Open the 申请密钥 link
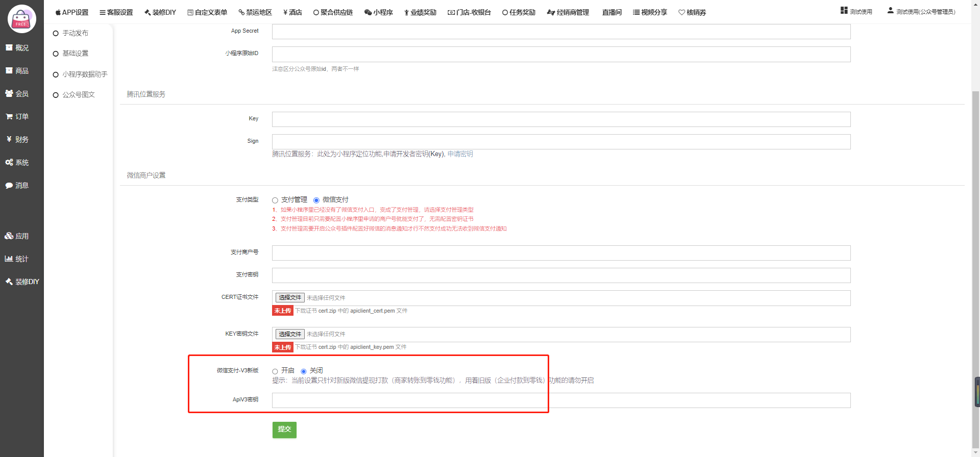 pos(460,154)
